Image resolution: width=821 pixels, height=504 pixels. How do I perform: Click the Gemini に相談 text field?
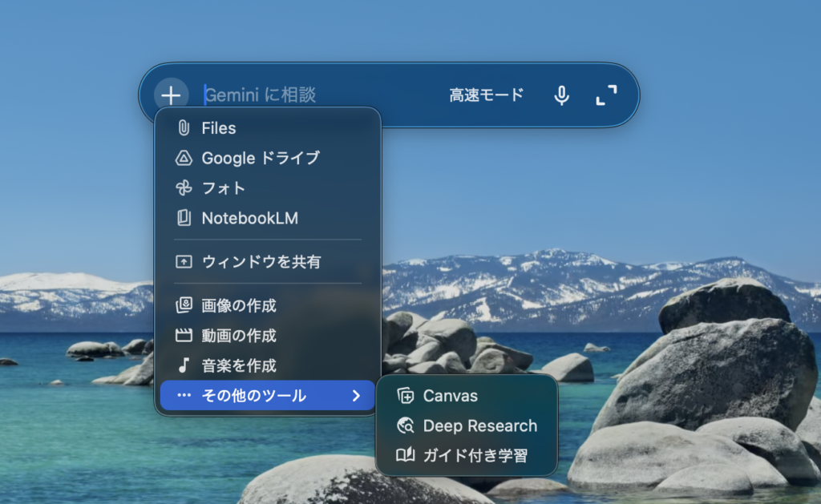tap(321, 95)
